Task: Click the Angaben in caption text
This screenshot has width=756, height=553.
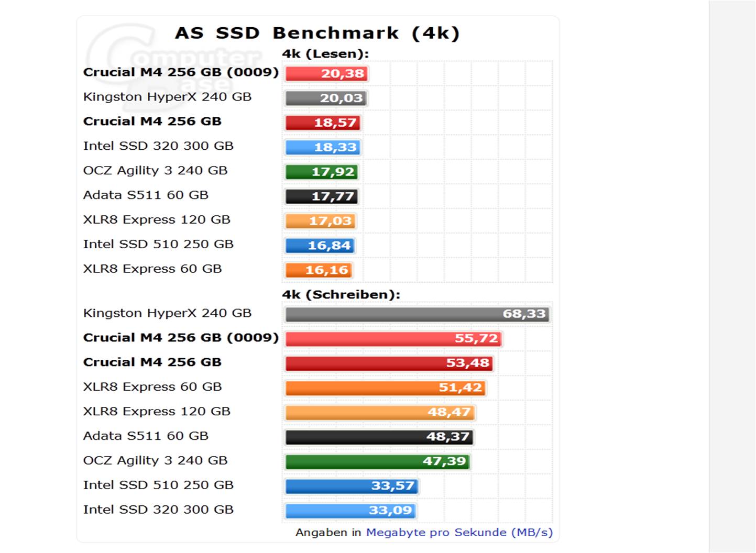Action: 328,533
